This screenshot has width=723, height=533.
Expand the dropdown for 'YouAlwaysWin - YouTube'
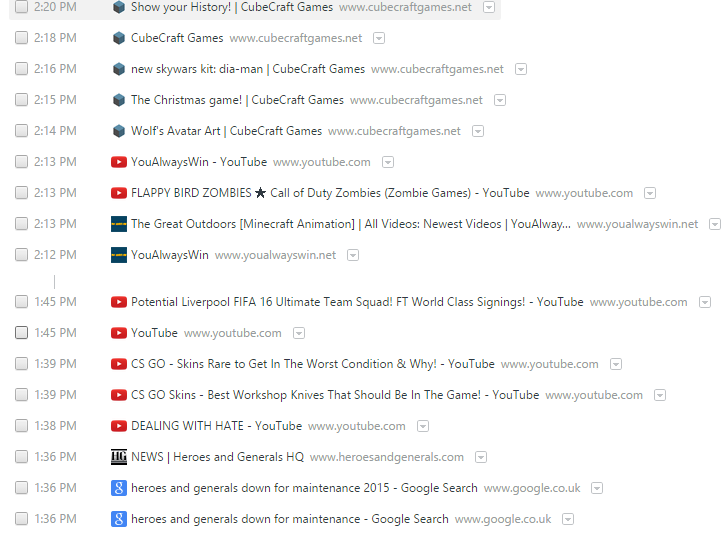pos(388,162)
